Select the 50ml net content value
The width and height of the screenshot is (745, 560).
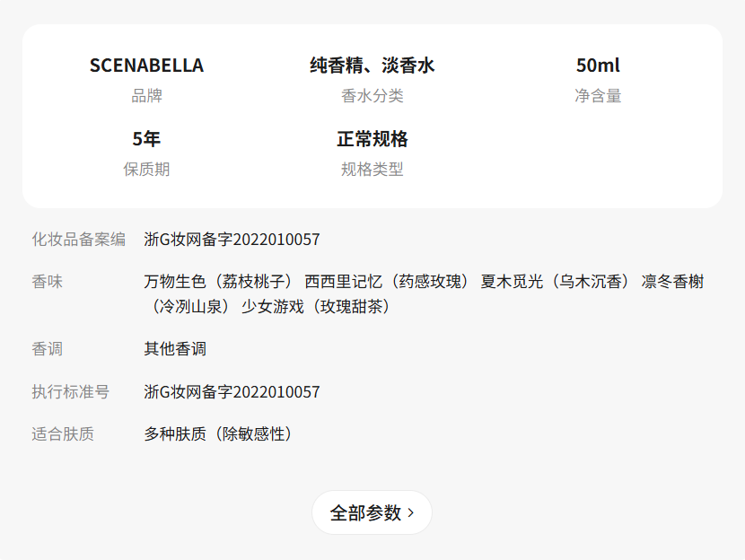(x=598, y=66)
